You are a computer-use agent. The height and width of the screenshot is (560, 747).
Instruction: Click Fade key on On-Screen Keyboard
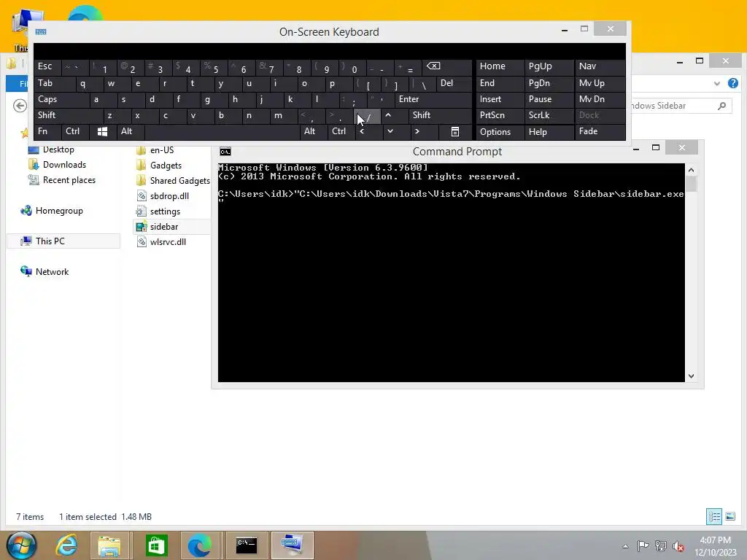pyautogui.click(x=600, y=131)
